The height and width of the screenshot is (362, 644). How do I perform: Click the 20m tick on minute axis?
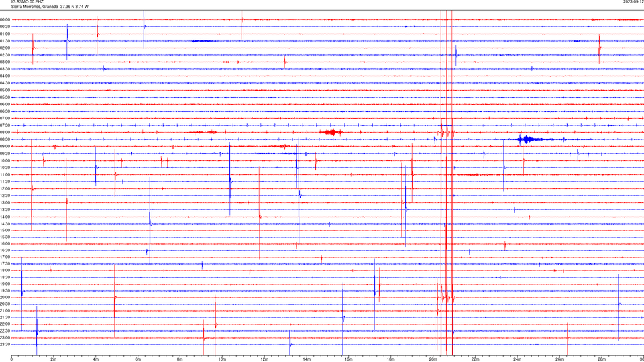(x=433, y=359)
